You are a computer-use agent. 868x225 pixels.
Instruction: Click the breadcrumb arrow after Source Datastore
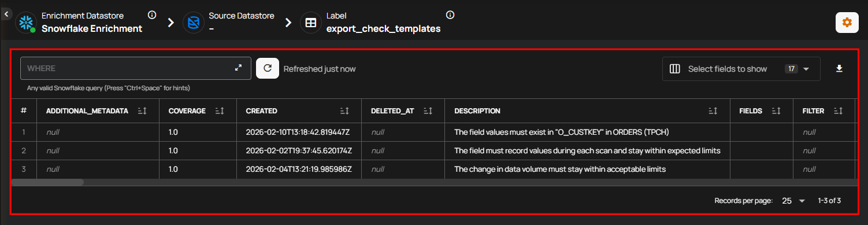[288, 23]
